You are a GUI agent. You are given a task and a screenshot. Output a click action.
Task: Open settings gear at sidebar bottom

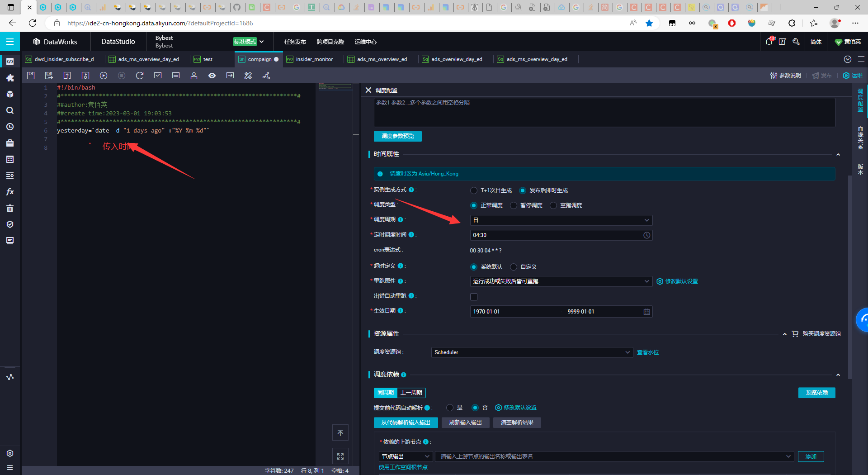pos(10,453)
